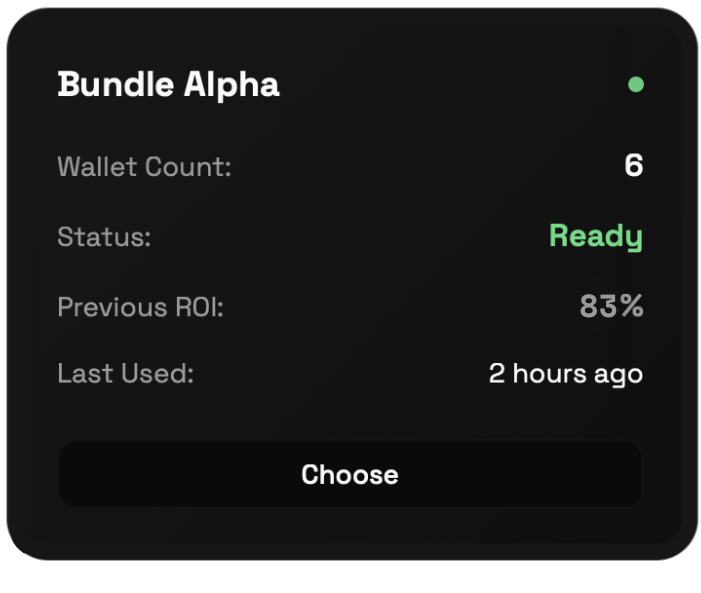
Task: Click the 2 hours ago timestamp
Action: (565, 374)
